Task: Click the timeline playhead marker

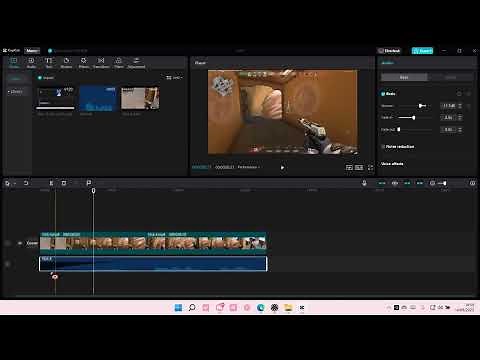Action: pyautogui.click(x=93, y=190)
